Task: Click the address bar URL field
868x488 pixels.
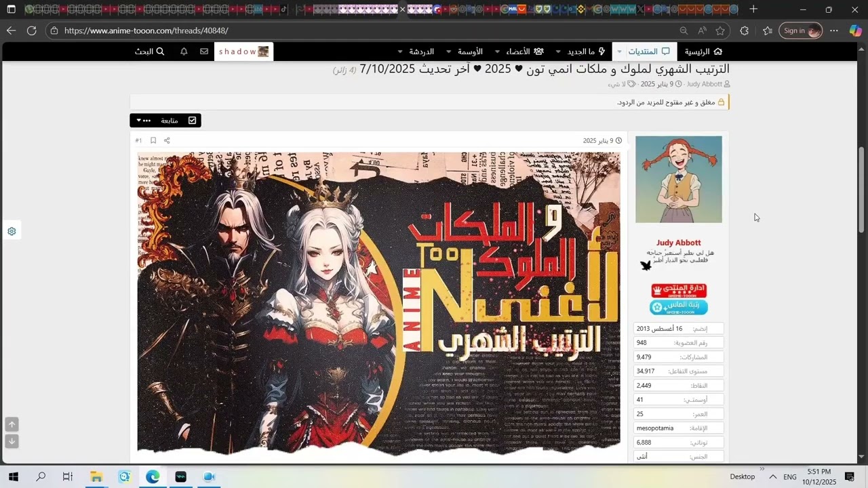Action: pyautogui.click(x=366, y=30)
